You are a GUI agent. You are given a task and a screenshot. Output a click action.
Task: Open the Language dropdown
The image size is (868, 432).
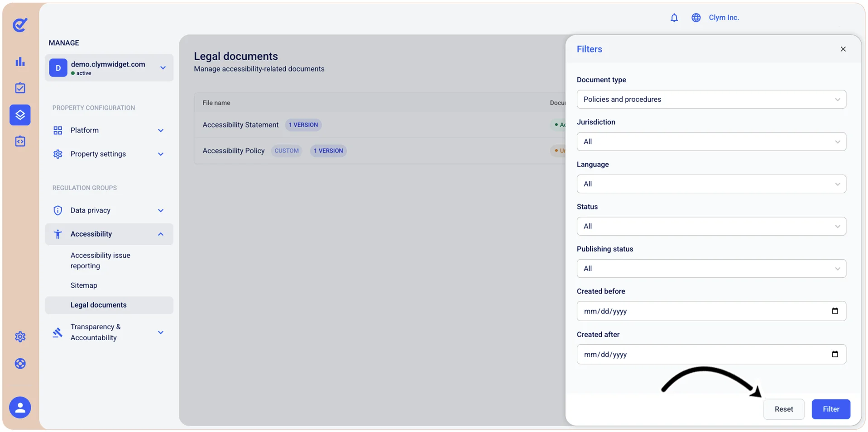(x=711, y=184)
